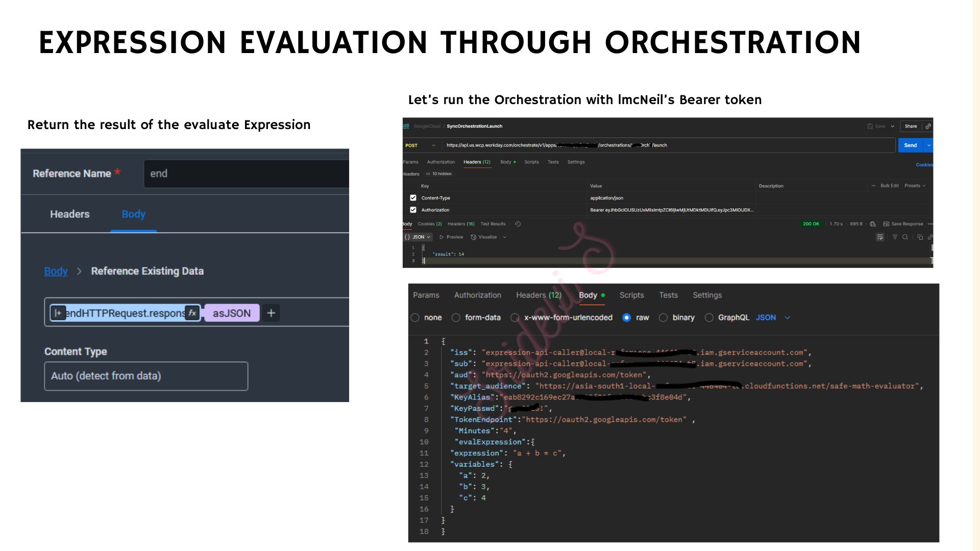Toggle the Content-Type header checkbox
Image resolution: width=980 pixels, height=551 pixels.
point(413,198)
